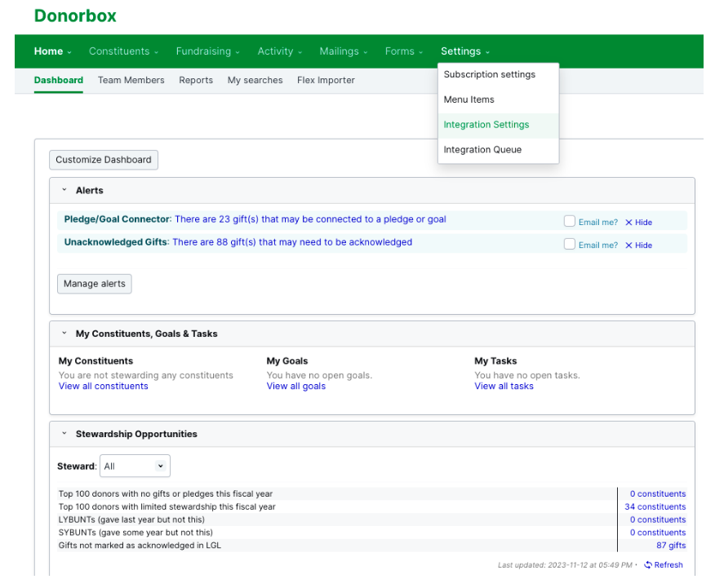Click the Refresh icon in Stewardship Opportunities
The height and width of the screenshot is (588, 715).
647,565
